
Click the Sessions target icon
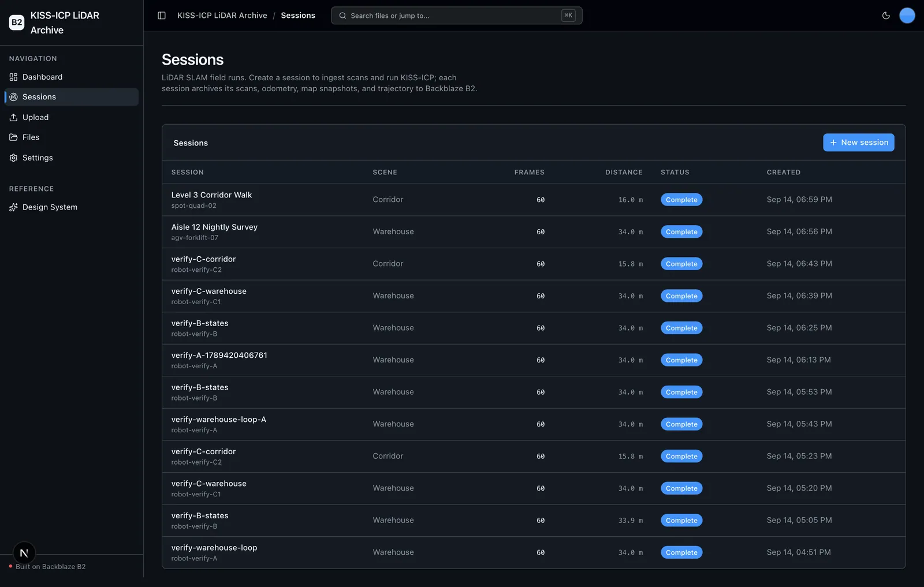coord(13,97)
